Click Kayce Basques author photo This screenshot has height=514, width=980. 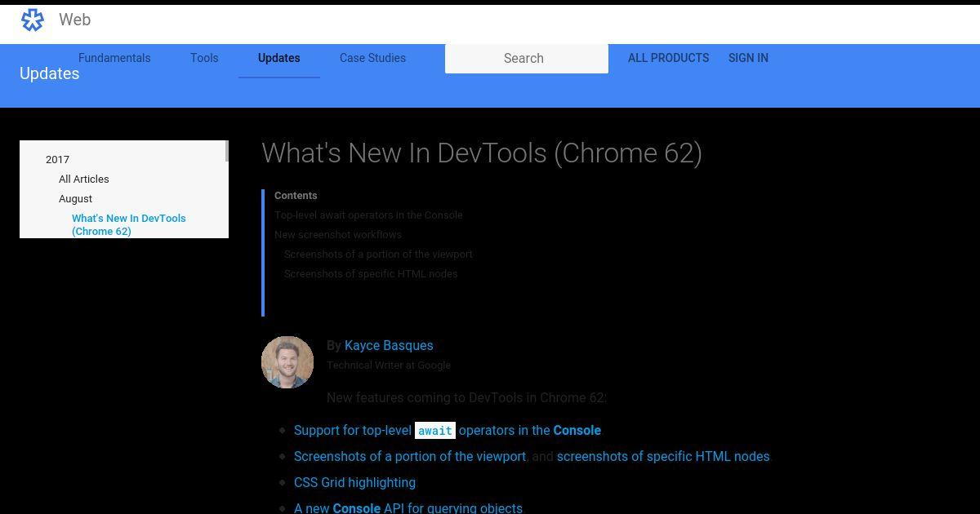pyautogui.click(x=287, y=362)
